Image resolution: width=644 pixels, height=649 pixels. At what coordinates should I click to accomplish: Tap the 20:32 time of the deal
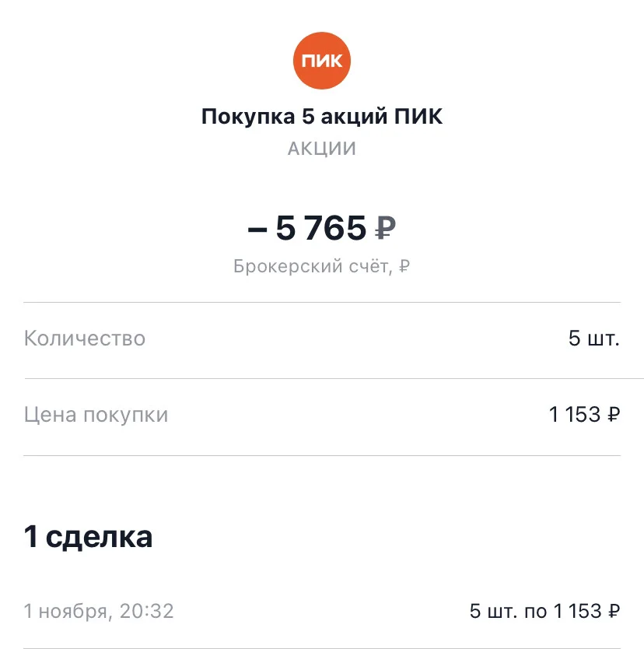[146, 611]
